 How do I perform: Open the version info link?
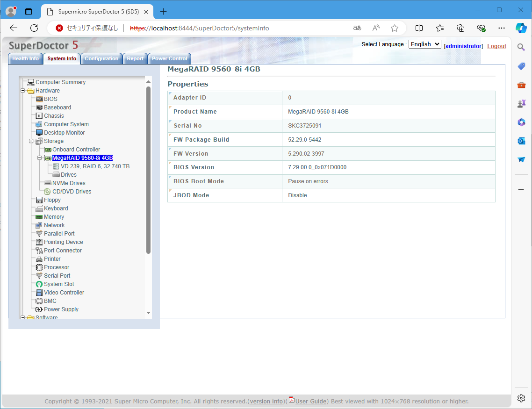pos(266,401)
